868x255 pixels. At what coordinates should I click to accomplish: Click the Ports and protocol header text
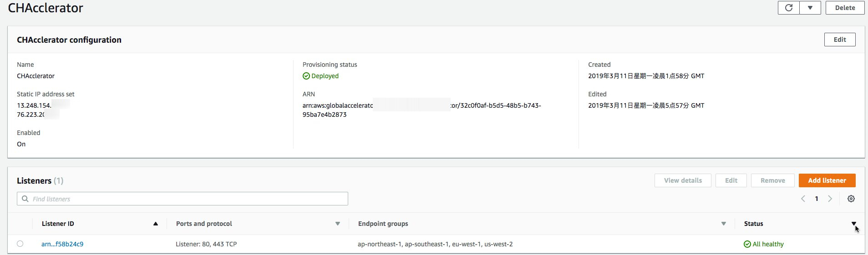[204, 224]
